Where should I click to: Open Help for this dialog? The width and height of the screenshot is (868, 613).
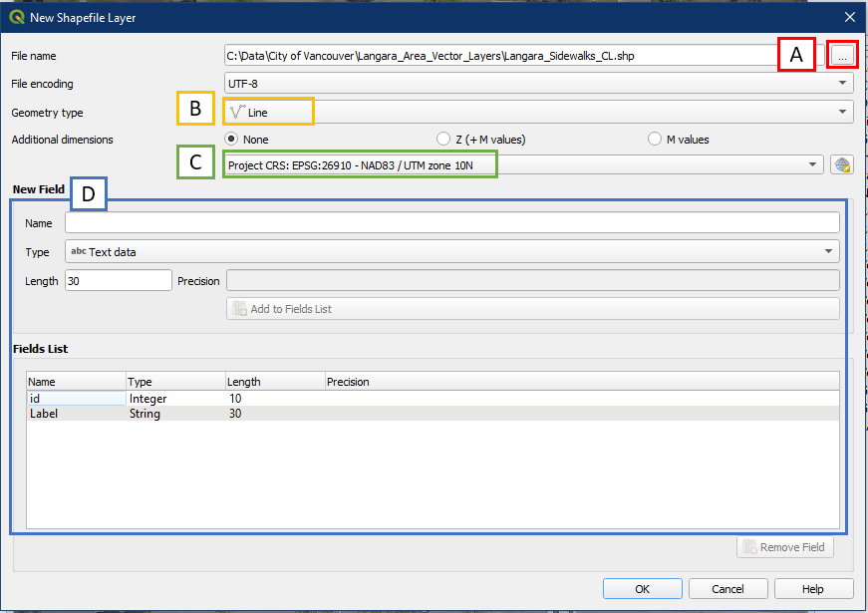pyautogui.click(x=812, y=589)
